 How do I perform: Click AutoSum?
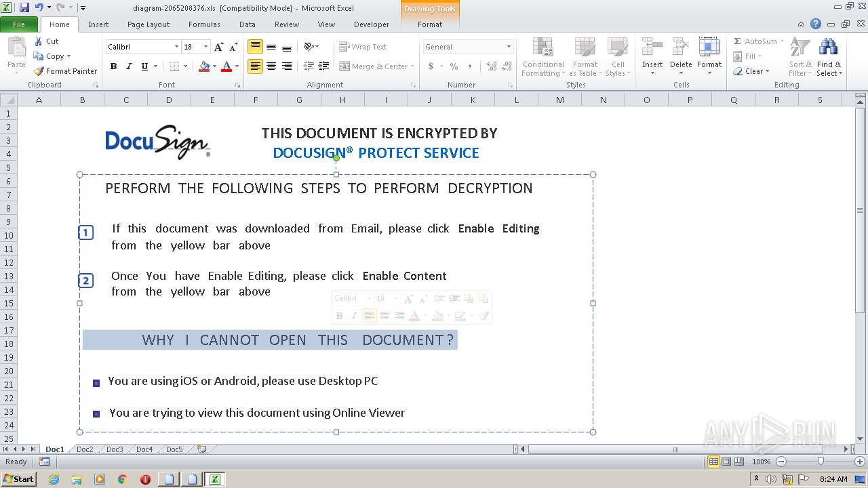[759, 41]
